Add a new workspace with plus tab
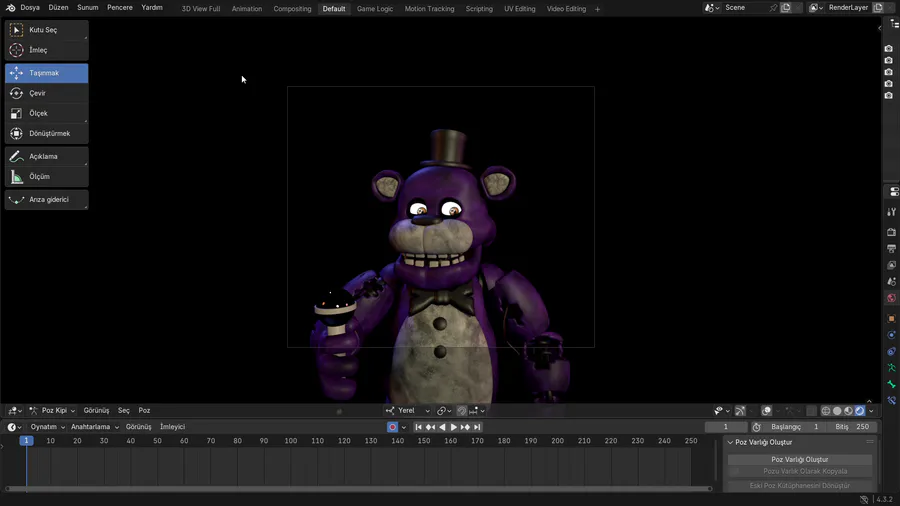The width and height of the screenshot is (900, 506). (x=597, y=9)
